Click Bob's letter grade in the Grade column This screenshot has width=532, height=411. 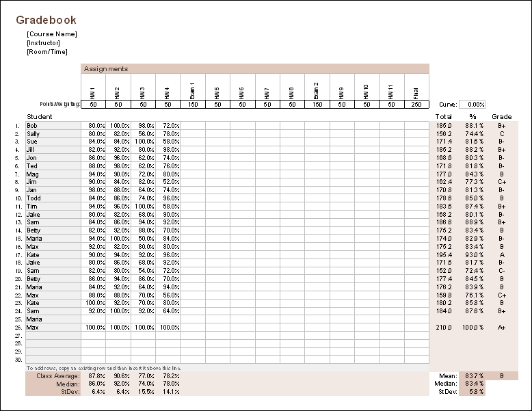tap(502, 126)
